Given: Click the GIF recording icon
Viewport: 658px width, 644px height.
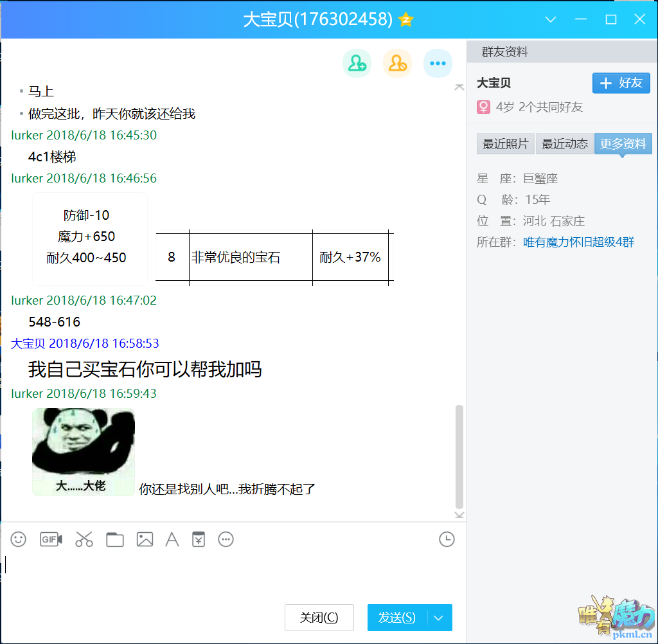Looking at the screenshot, I should click(x=51, y=539).
